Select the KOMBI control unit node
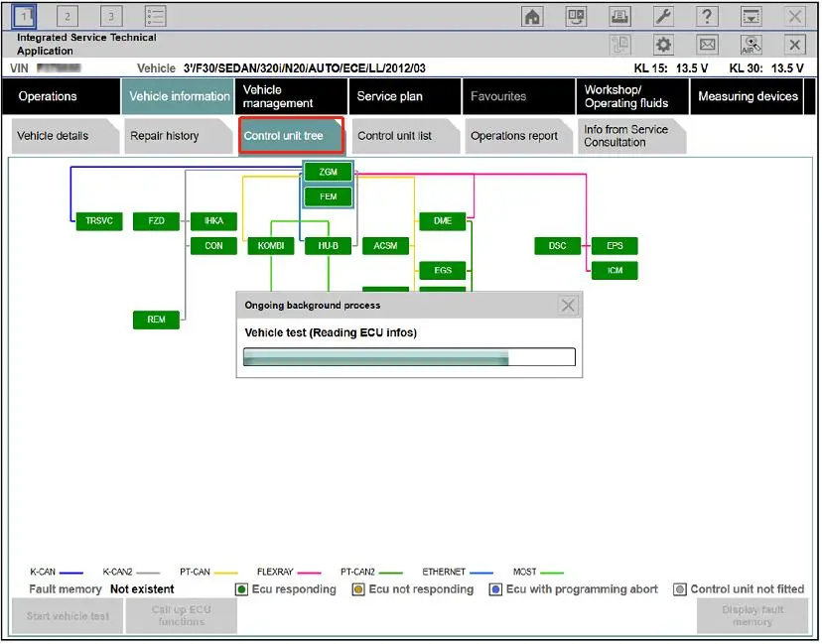The height and width of the screenshot is (644, 822). (270, 246)
